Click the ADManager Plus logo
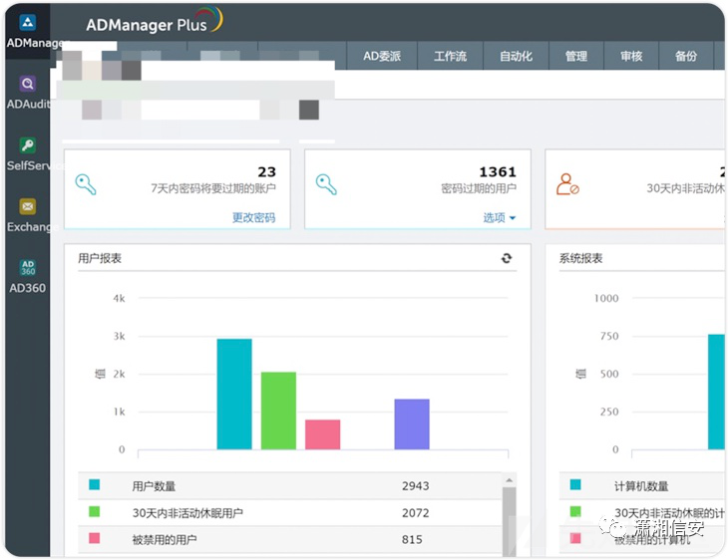 pos(155,21)
